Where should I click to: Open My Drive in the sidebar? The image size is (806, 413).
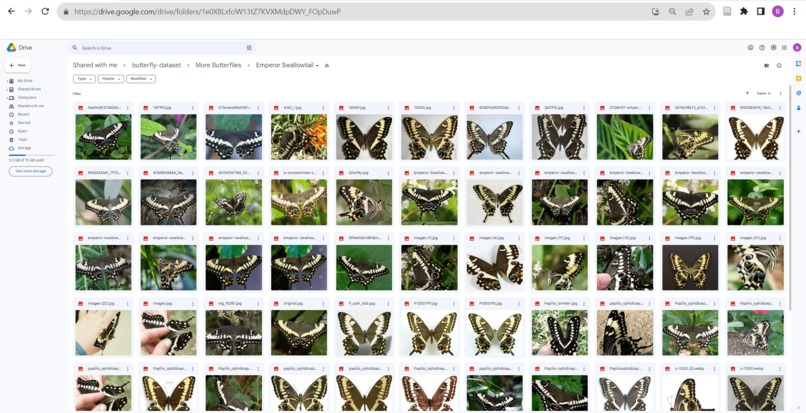25,81
